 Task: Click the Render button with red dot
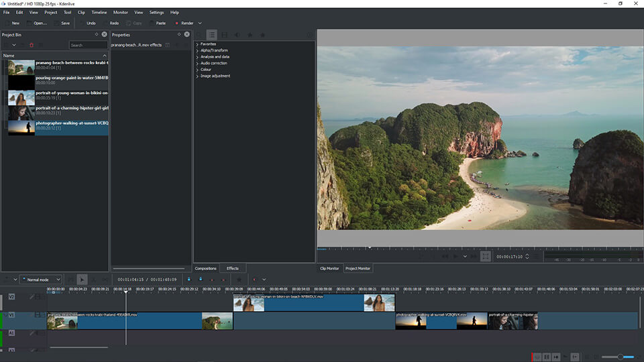click(x=184, y=23)
